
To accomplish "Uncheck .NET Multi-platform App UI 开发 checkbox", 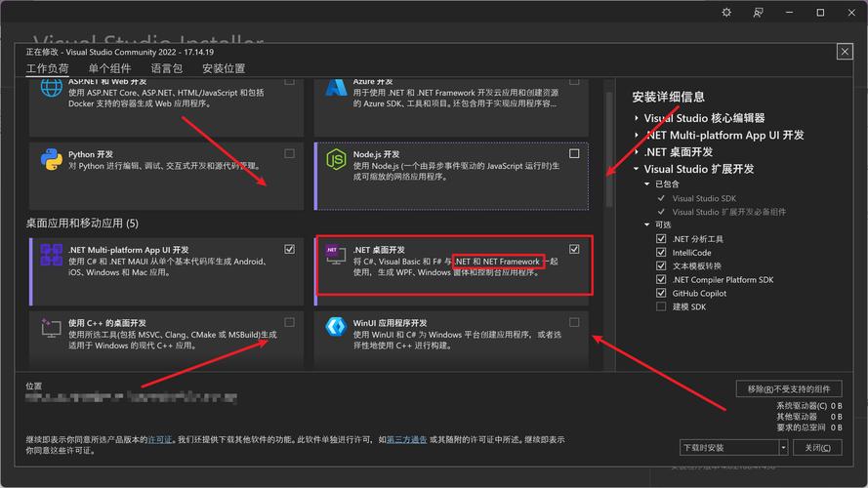I will click(x=290, y=249).
